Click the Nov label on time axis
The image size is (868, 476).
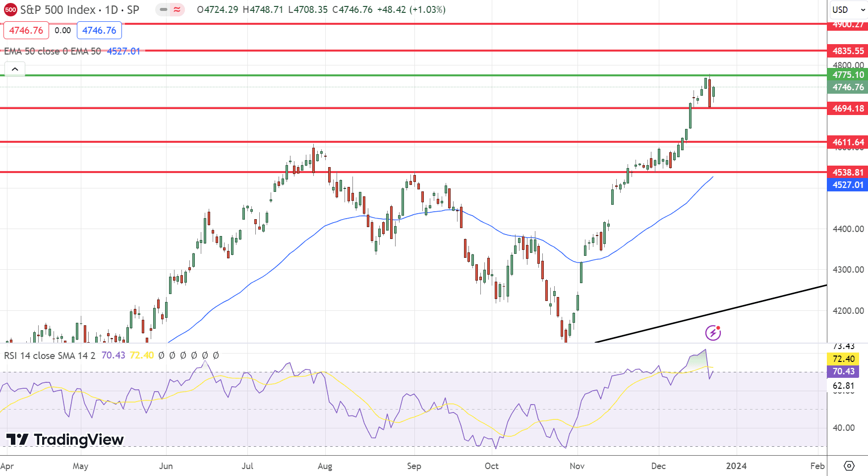[x=577, y=466]
